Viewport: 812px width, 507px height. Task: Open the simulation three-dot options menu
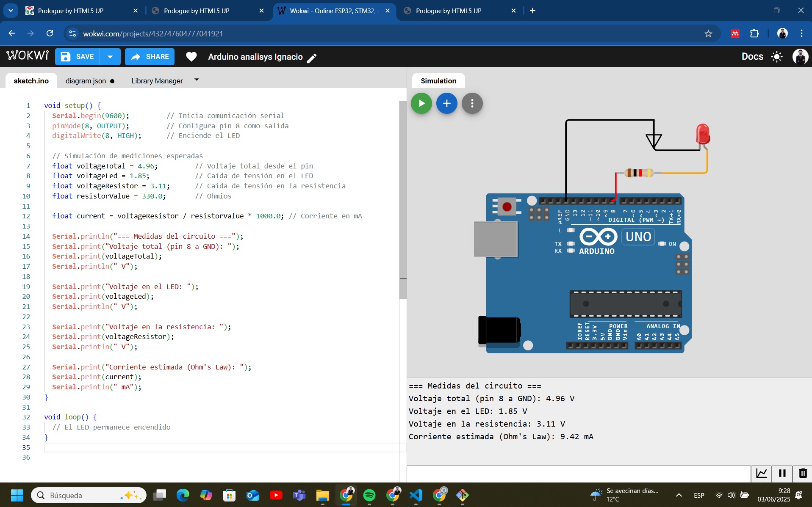click(x=472, y=103)
